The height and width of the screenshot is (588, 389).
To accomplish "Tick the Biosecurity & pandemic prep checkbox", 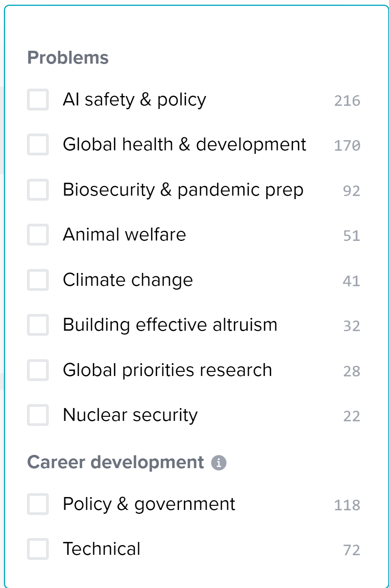I will point(38,190).
